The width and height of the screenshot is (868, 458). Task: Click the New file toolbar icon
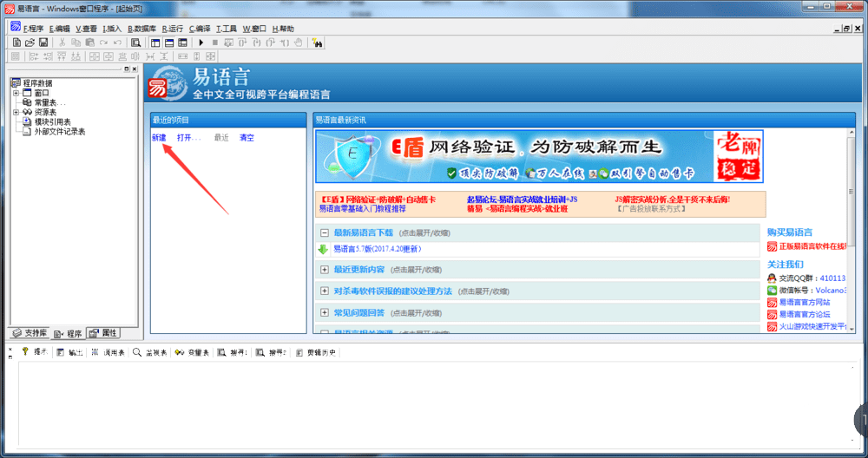(16, 43)
